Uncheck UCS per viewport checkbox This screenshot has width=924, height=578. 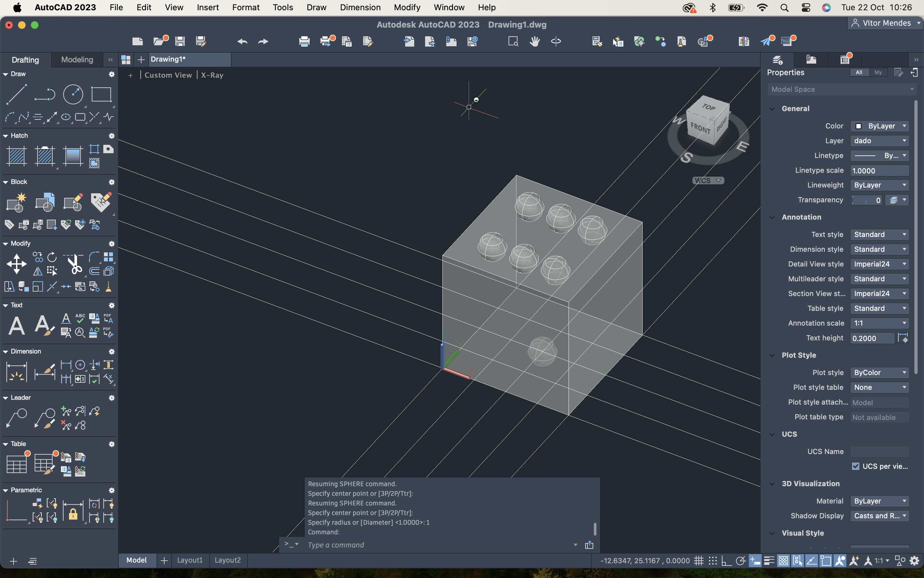tap(855, 466)
